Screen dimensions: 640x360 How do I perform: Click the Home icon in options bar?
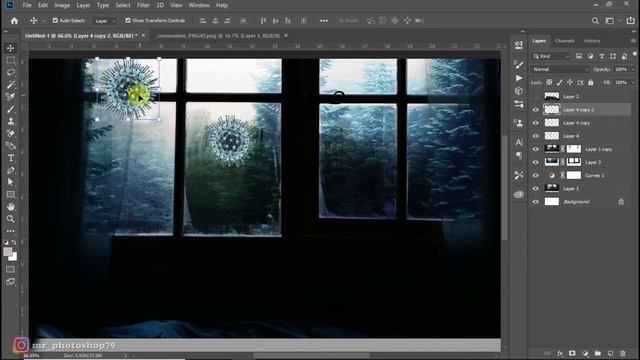[x=14, y=21]
